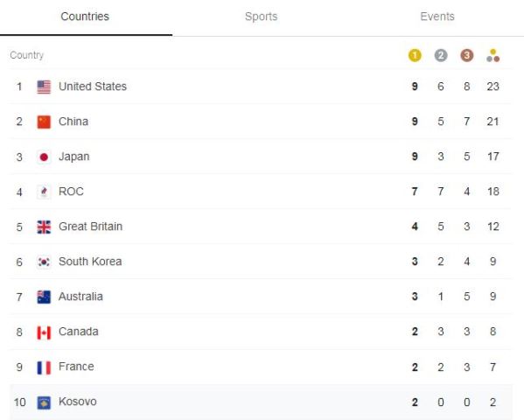Click the Kosovo flag icon
Screen dimensions: 524x420
click(x=44, y=402)
